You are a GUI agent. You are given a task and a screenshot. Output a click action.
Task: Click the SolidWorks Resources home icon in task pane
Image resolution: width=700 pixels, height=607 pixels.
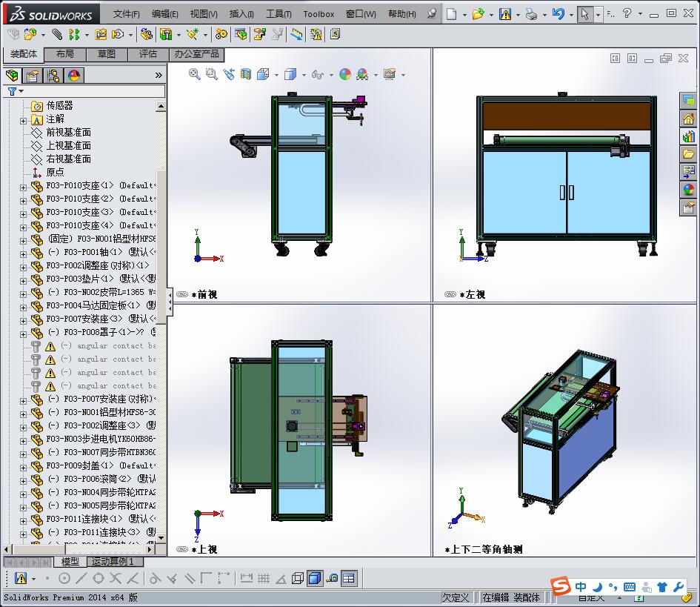pyautogui.click(x=688, y=119)
